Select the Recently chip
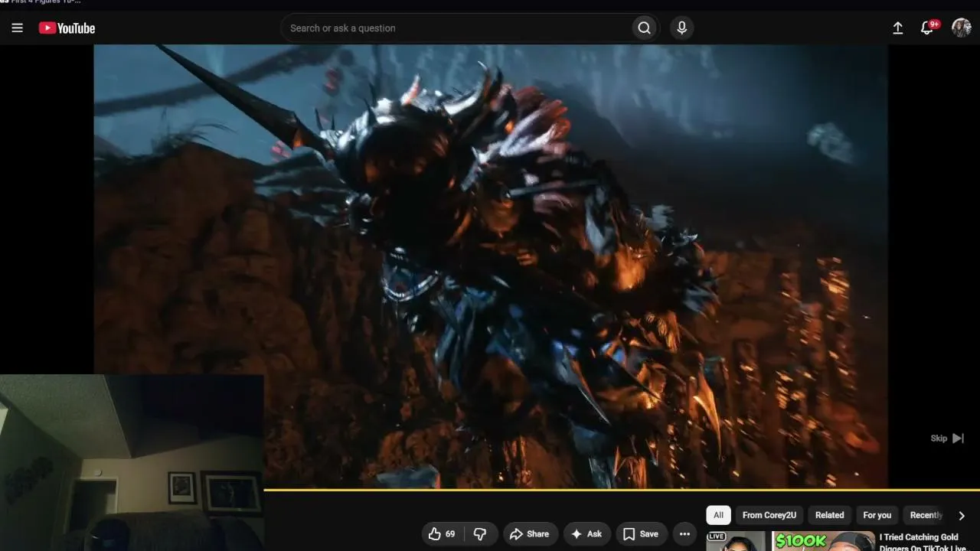 926,515
